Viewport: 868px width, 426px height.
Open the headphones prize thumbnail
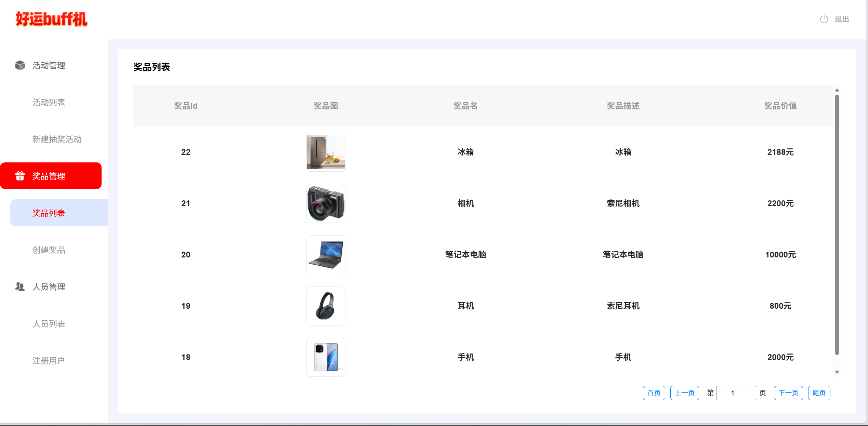(326, 306)
